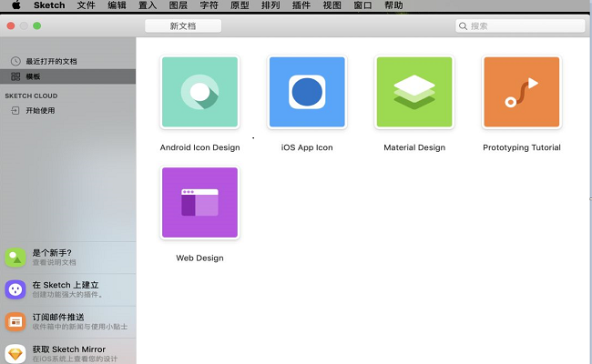Click the 获取 Sketch Mirror diamond icon
592x364 pixels.
point(15,353)
